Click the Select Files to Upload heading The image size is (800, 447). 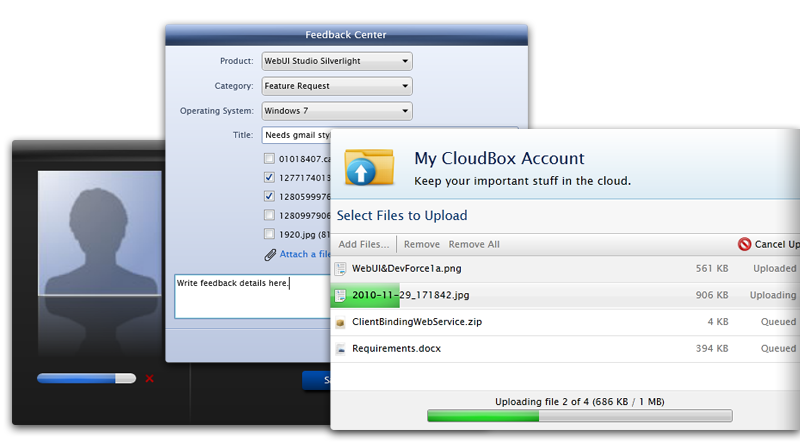click(402, 216)
